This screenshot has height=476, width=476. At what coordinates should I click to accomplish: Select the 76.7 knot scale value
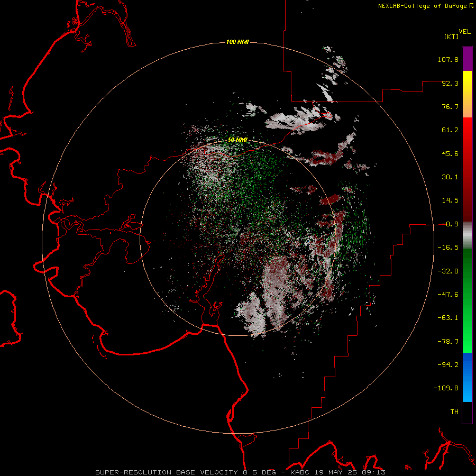tap(450, 106)
